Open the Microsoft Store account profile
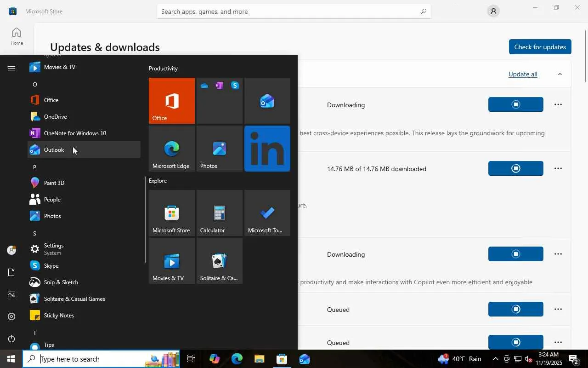588x368 pixels. pos(493,11)
